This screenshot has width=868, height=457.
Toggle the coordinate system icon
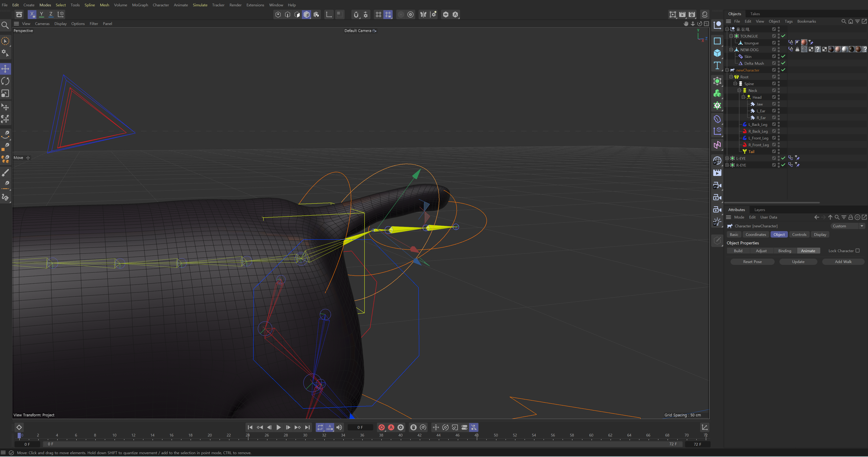[x=61, y=14]
